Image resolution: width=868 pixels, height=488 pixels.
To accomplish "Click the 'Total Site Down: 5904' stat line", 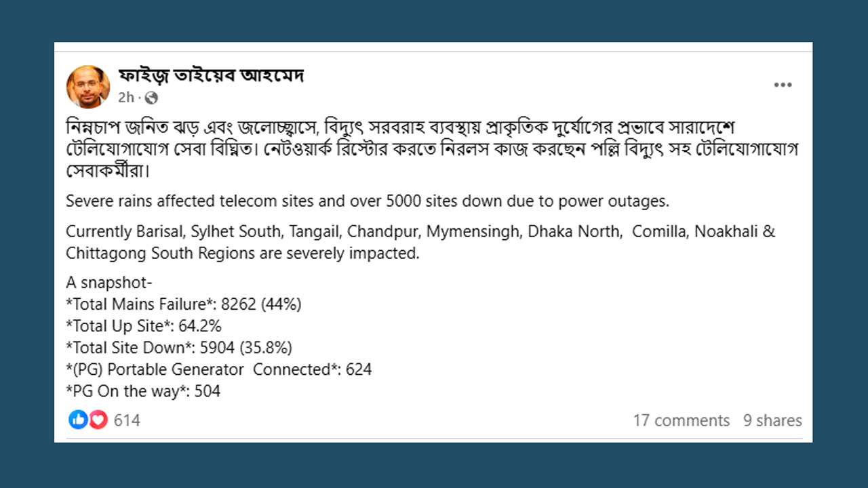I will 178,348.
